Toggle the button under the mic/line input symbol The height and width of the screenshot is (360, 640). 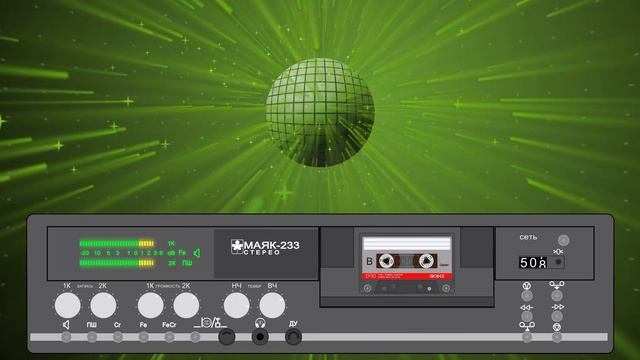(x=195, y=337)
